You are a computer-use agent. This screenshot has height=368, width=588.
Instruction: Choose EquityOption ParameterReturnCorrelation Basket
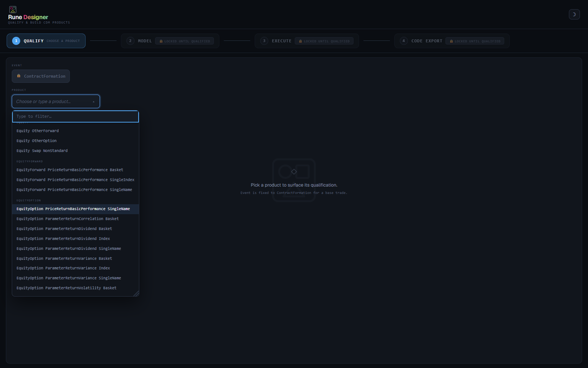point(75,219)
